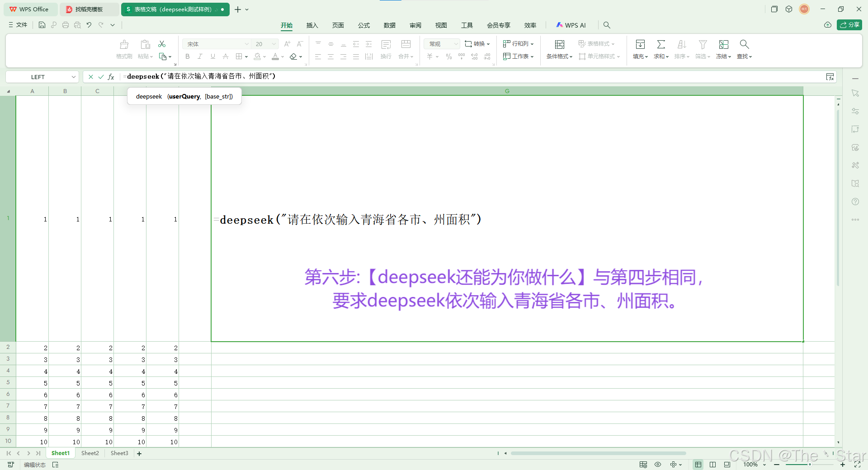868x470 pixels.
Task: Click the decrease indent icon
Action: point(356,44)
